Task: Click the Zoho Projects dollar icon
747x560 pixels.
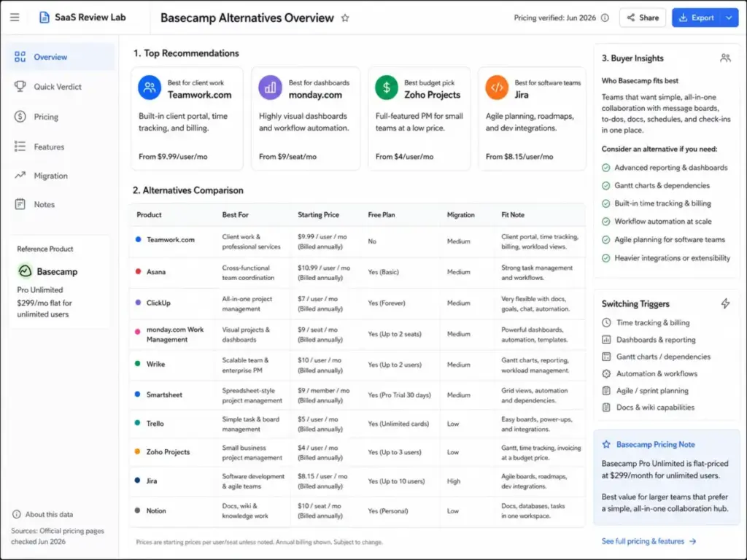Action: coord(387,87)
